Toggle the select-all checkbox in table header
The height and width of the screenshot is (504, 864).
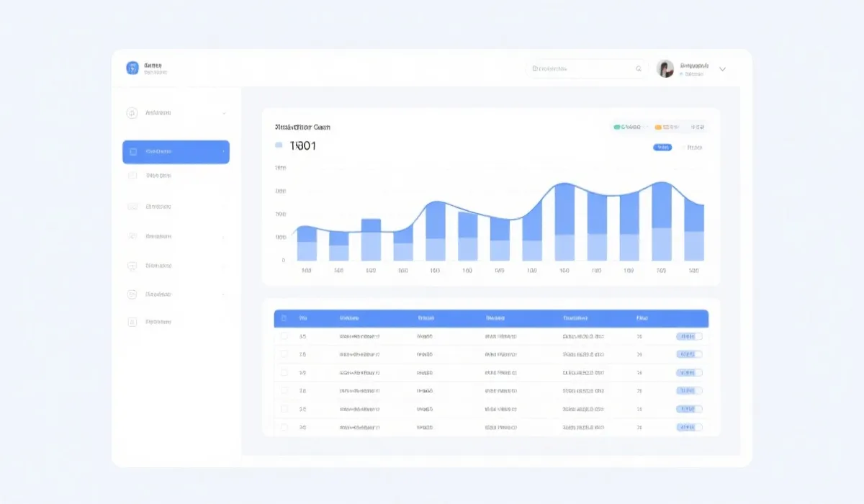coord(284,318)
